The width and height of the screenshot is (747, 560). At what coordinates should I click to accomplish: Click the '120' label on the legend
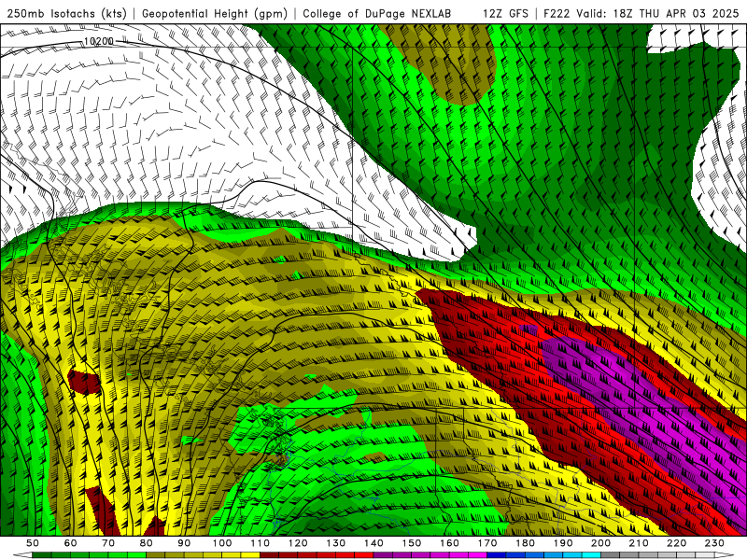298,543
